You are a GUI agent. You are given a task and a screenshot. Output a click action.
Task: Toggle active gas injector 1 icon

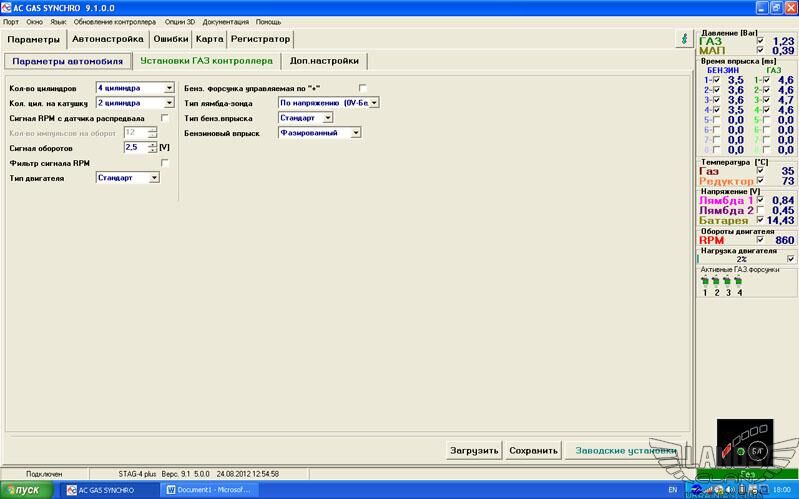point(705,281)
